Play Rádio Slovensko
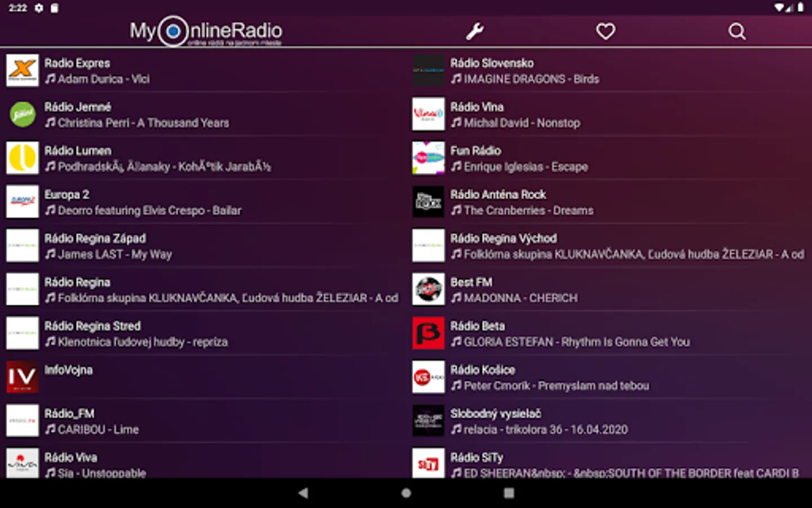812x508 pixels. pyautogui.click(x=609, y=71)
